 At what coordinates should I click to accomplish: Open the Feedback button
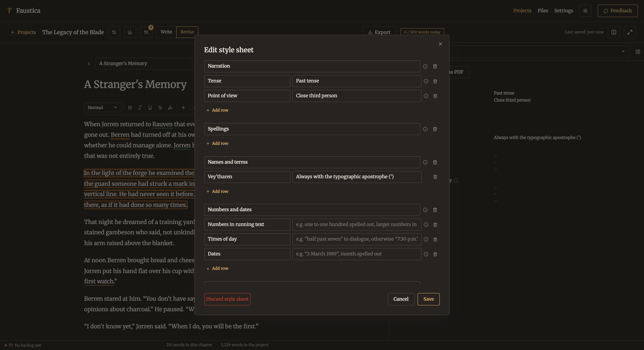[x=618, y=11]
